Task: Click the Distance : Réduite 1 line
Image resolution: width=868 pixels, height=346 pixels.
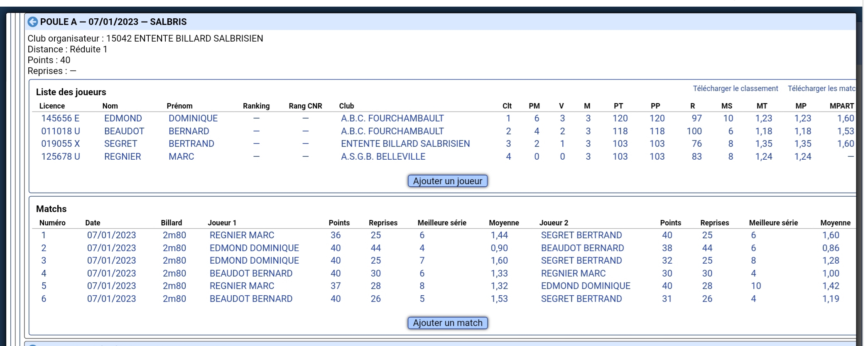Action: click(x=67, y=49)
